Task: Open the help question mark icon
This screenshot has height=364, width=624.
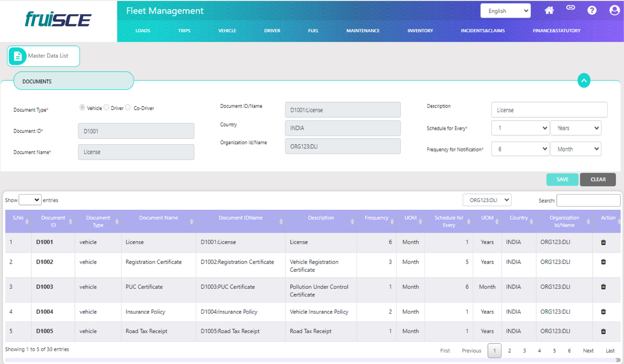Action: (592, 10)
